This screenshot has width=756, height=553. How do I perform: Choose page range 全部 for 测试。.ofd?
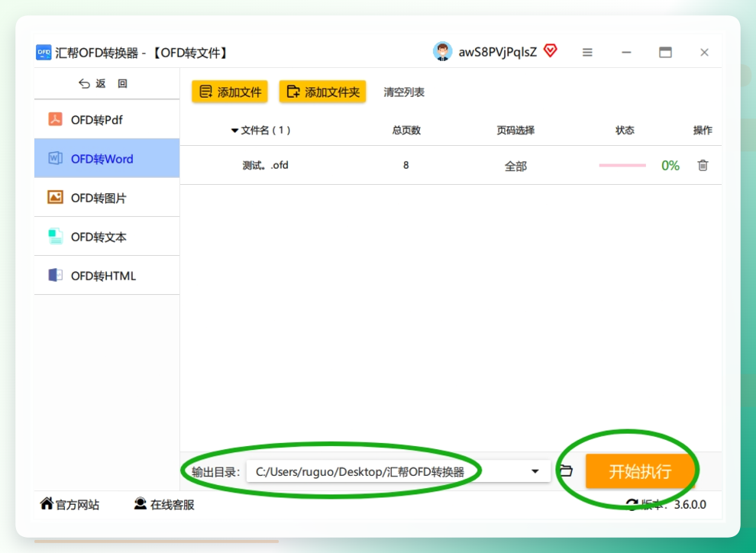pos(515,167)
